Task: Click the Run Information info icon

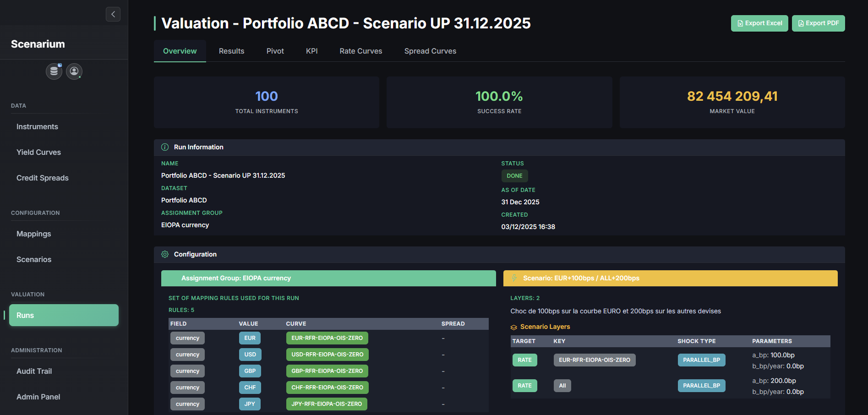Action: coord(165,147)
